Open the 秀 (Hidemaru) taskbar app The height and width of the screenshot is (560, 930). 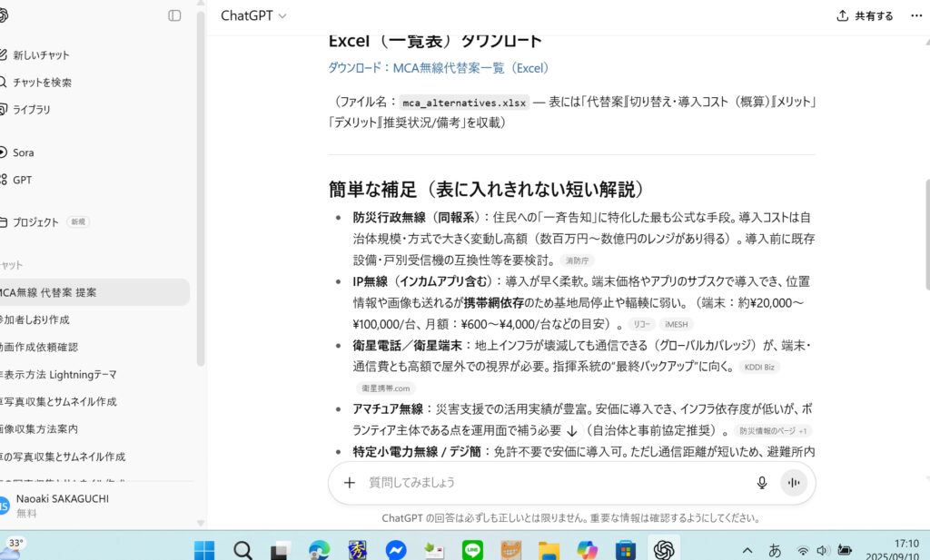pyautogui.click(x=357, y=551)
